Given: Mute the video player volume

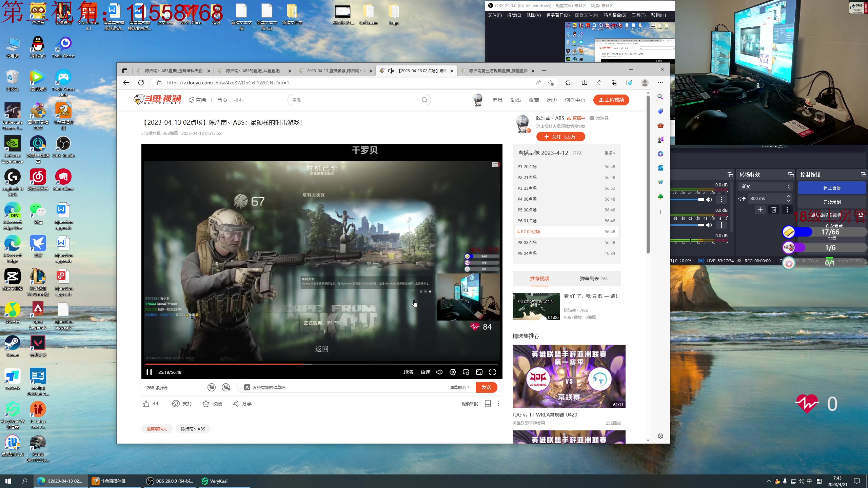Looking at the screenshot, I should [x=439, y=372].
